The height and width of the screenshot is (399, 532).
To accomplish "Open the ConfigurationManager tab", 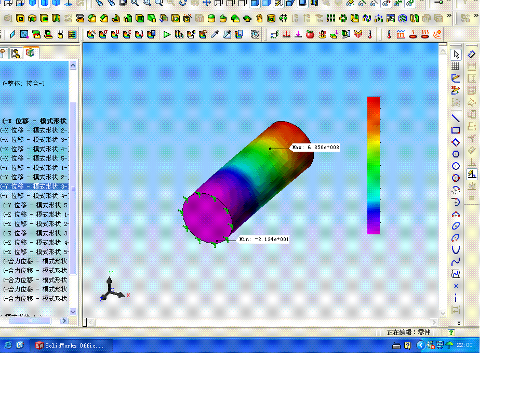I will [x=15, y=54].
